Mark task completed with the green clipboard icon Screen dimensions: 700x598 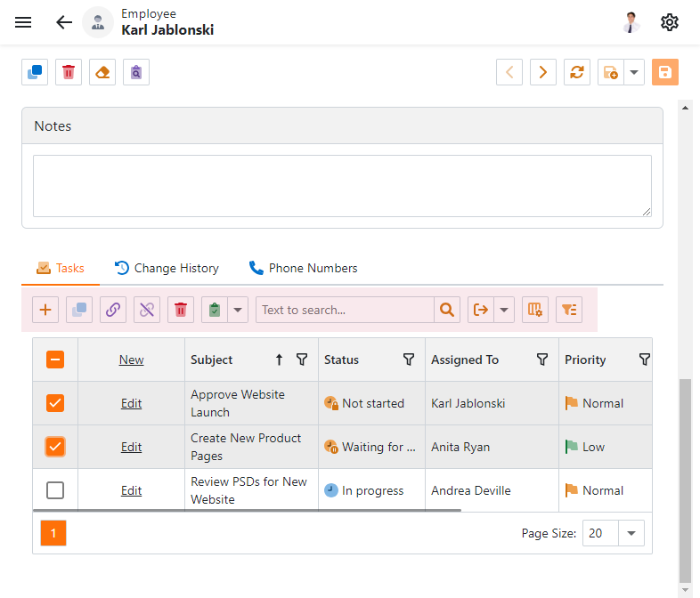pos(215,310)
